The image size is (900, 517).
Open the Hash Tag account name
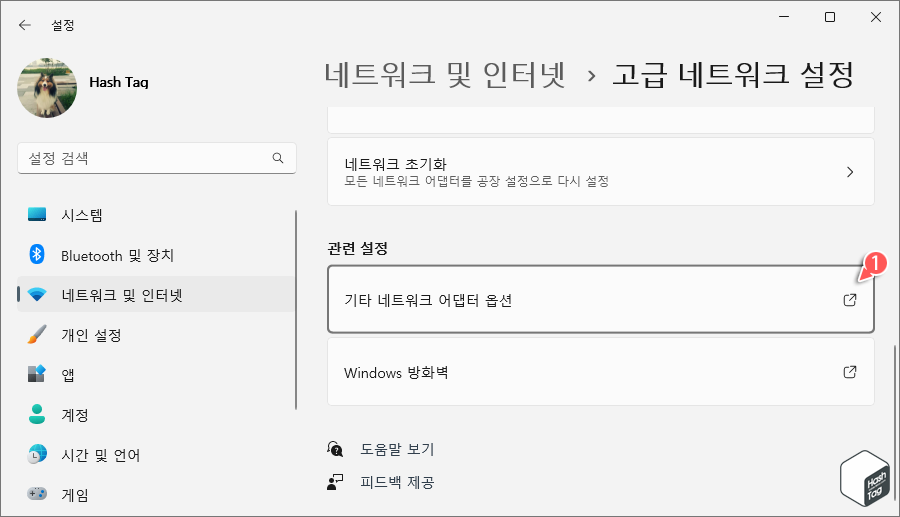[x=119, y=83]
